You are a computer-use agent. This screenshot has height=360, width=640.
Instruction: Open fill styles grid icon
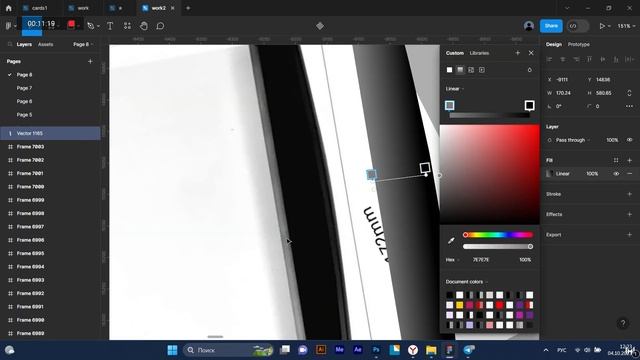[616, 160]
